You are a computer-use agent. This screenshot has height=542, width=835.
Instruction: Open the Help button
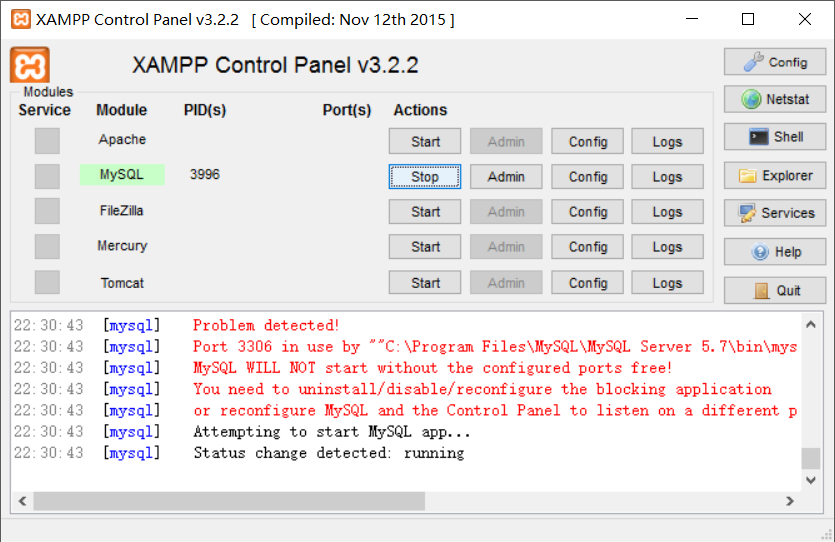pos(775,251)
